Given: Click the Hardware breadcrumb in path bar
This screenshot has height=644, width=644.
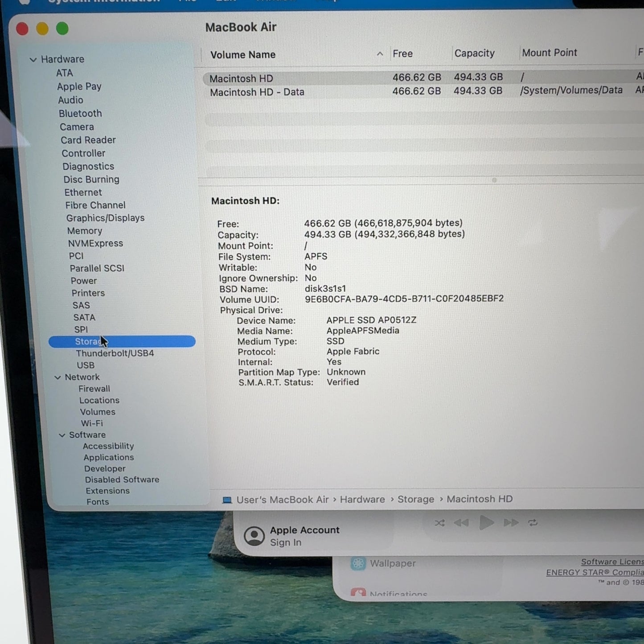Looking at the screenshot, I should [x=362, y=500].
